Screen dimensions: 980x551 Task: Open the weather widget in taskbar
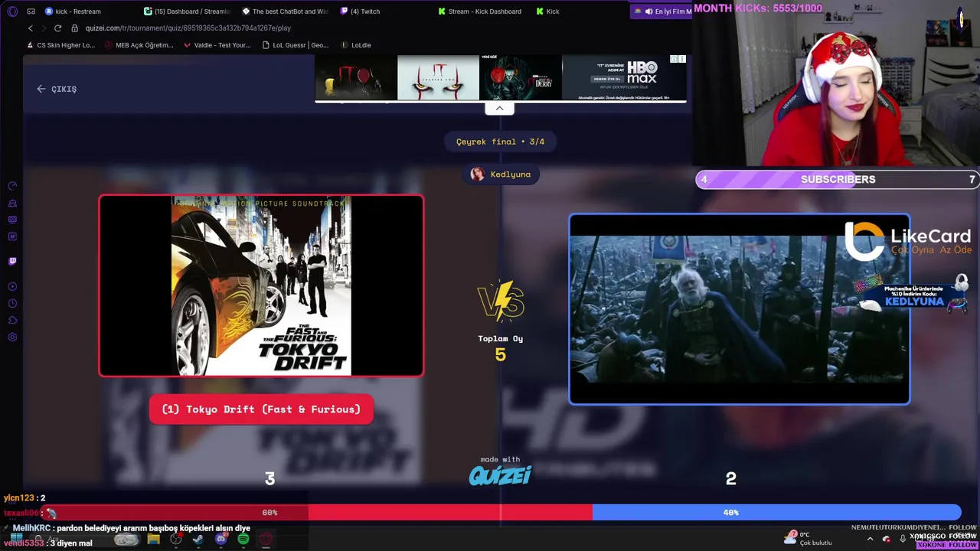(x=808, y=539)
